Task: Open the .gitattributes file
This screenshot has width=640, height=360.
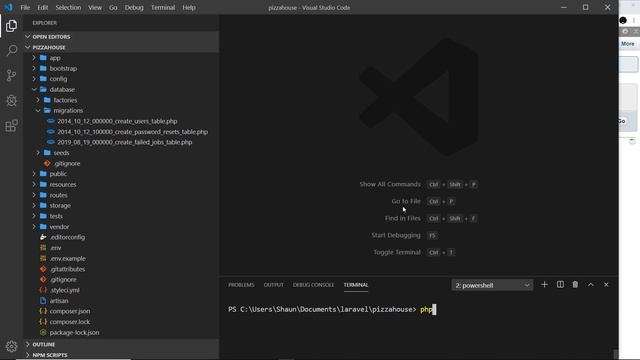Action: (67, 269)
